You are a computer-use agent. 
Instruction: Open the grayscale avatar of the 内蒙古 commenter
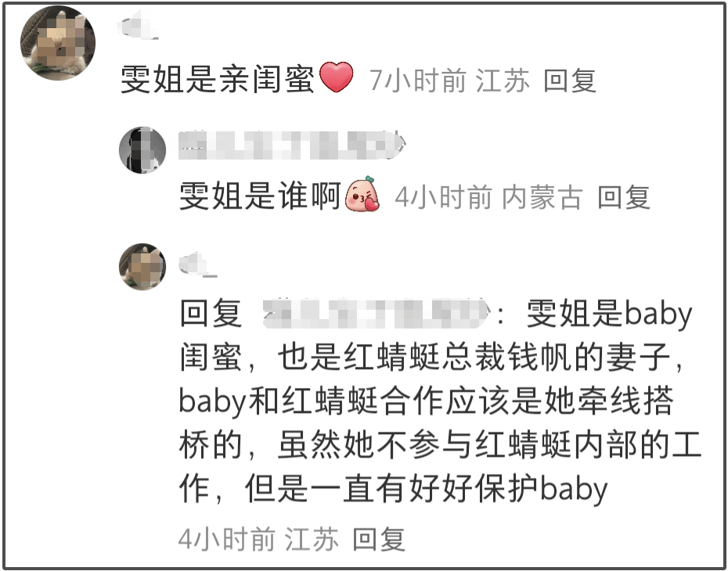click(142, 150)
